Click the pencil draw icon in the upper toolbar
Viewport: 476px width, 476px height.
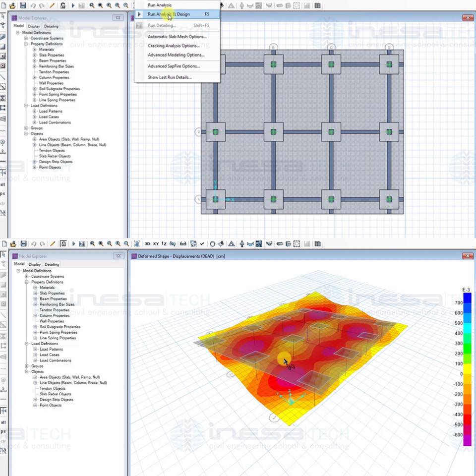[x=52, y=5]
